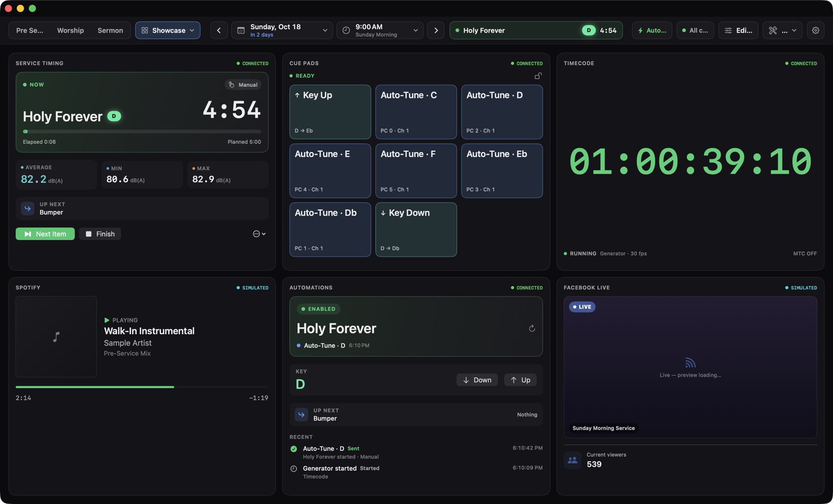Click the clock icon beside Generator started

(x=294, y=469)
